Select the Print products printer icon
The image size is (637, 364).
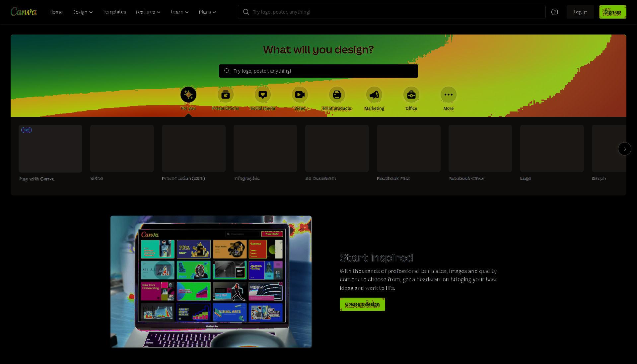(x=337, y=95)
